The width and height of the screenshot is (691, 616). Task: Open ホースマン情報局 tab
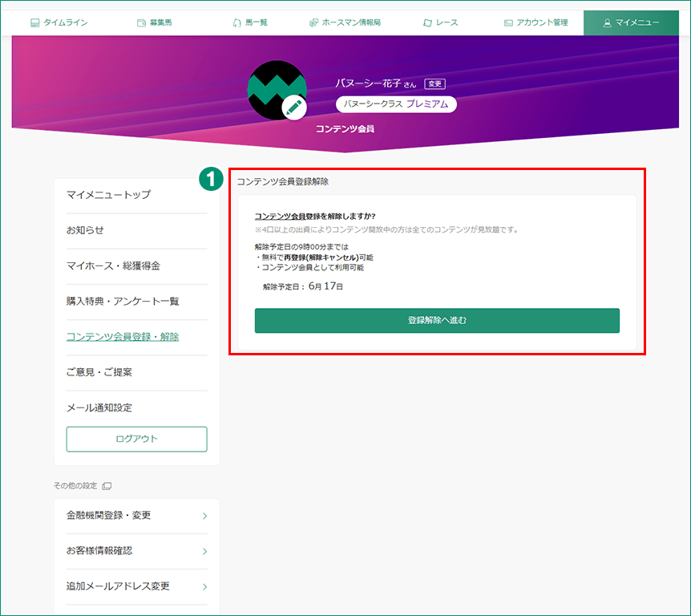345,22
